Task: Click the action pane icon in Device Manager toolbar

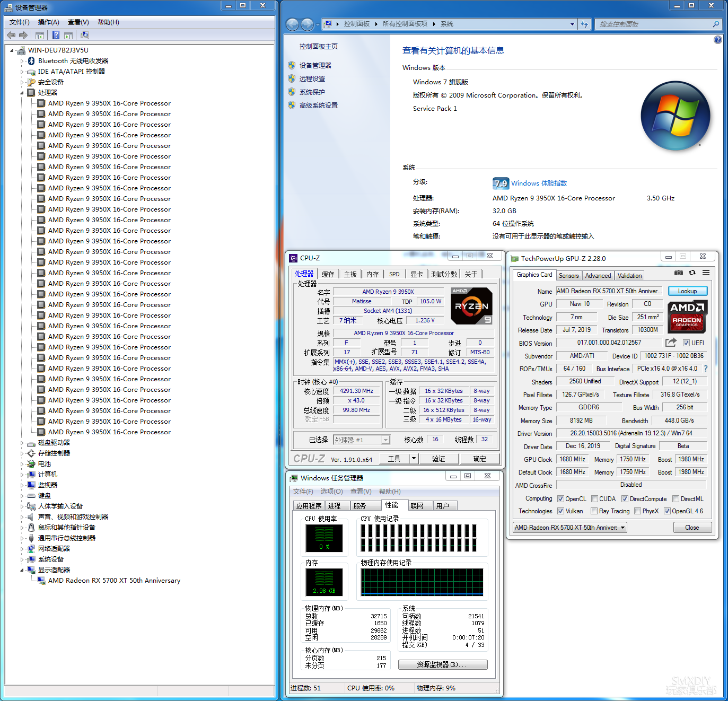Action: tap(68, 36)
